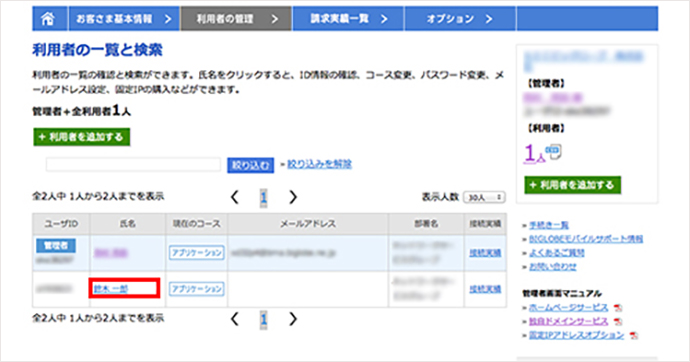
Task: Go to previous page using the lower pager's left arrow
Action: [235, 319]
